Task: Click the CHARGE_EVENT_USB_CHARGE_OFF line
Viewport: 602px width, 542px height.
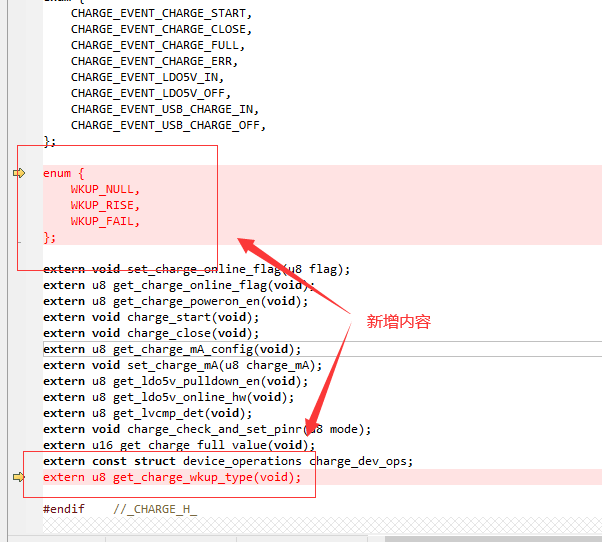Action: pyautogui.click(x=169, y=126)
